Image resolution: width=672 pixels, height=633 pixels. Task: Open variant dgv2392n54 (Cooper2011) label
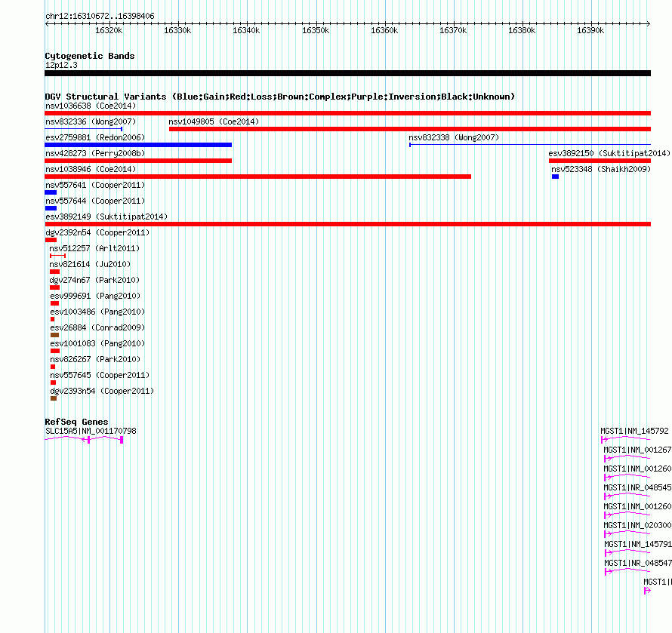click(97, 232)
